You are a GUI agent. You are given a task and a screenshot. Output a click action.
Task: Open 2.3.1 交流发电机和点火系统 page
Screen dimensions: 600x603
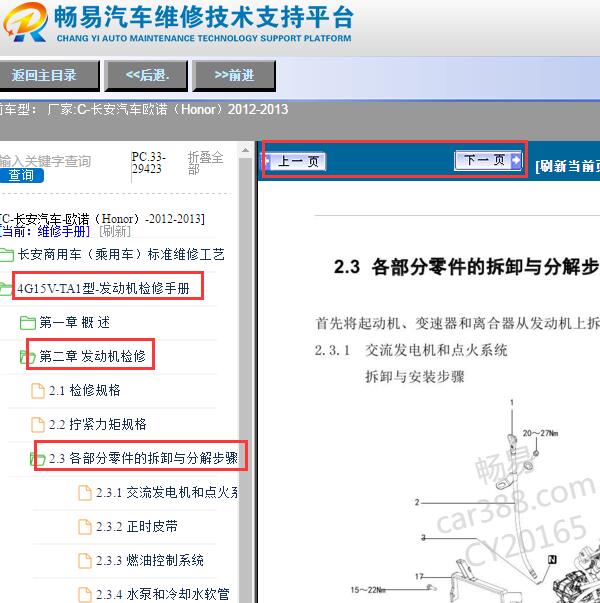pyautogui.click(x=167, y=492)
